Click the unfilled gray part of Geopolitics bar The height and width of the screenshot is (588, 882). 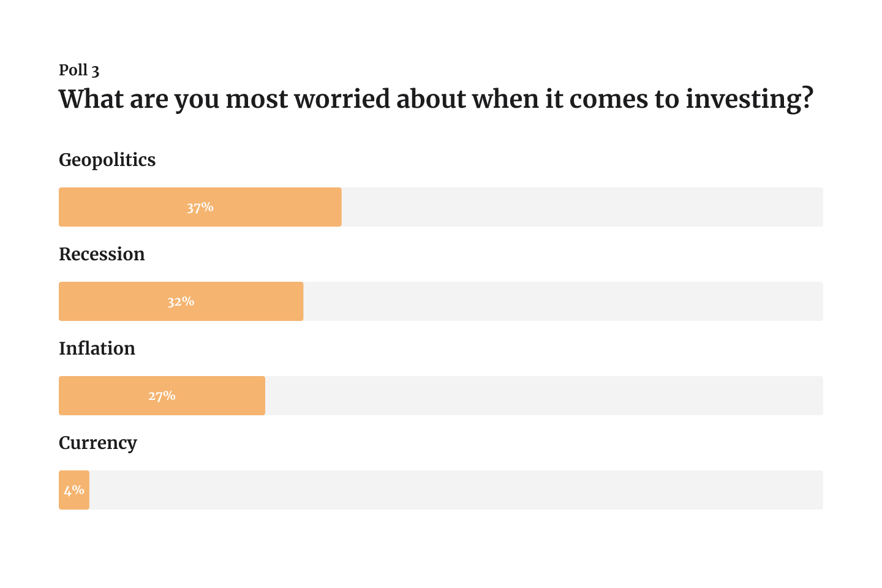click(x=582, y=208)
